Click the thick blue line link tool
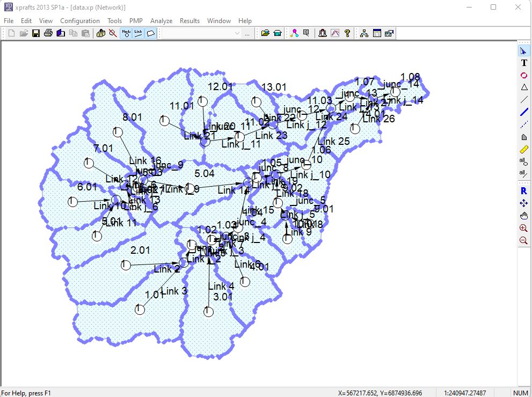532x397 pixels. (x=524, y=113)
